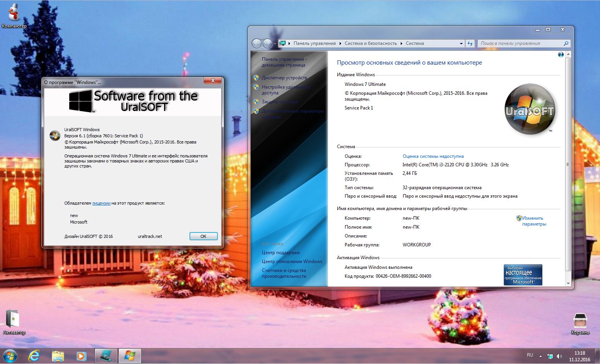Launch Windows Media Player from the taskbar
This screenshot has width=600, height=364.
pos(81,356)
